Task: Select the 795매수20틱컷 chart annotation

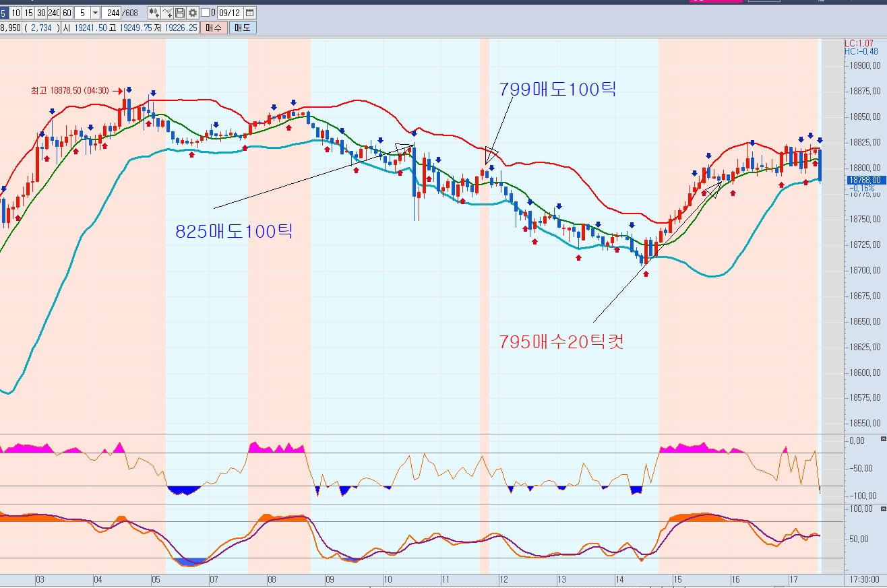Action: (561, 341)
